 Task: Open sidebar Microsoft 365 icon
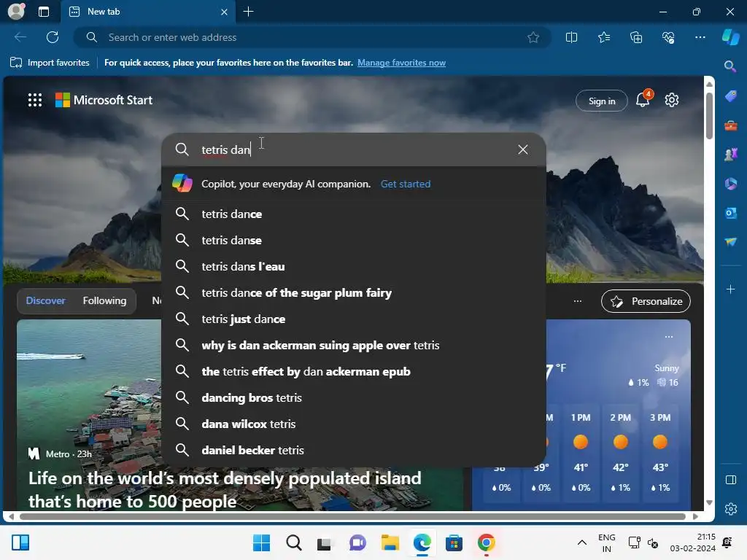pos(730,183)
